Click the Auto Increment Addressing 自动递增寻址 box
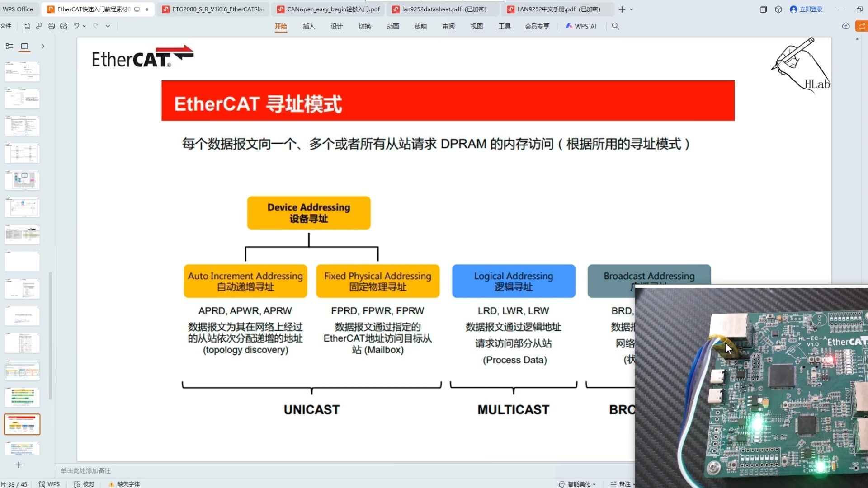The width and height of the screenshot is (868, 488). [245, 281]
